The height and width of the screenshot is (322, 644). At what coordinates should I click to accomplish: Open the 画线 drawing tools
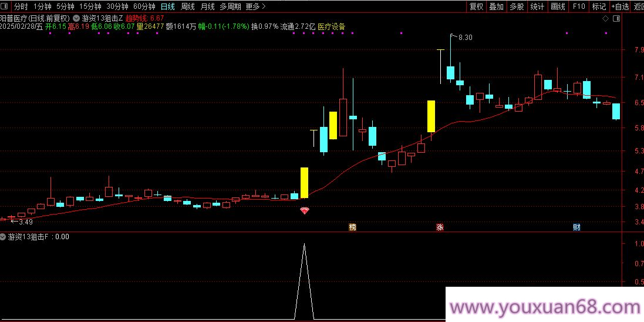(x=558, y=6)
